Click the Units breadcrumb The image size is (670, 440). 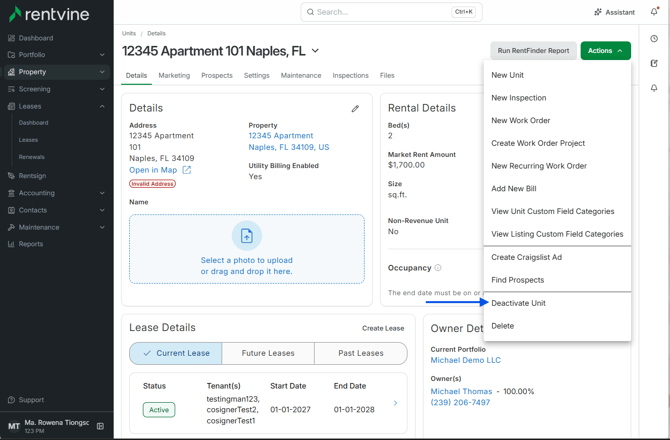(129, 33)
